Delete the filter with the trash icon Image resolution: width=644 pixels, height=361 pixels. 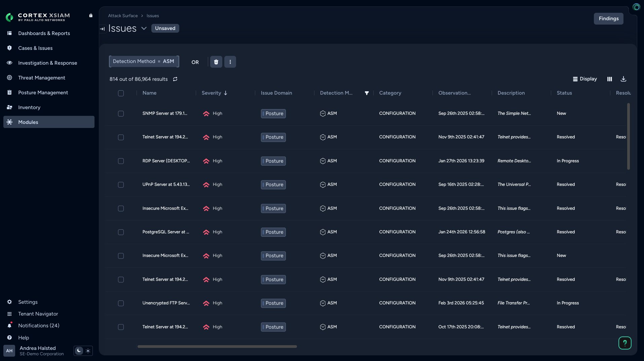click(216, 62)
